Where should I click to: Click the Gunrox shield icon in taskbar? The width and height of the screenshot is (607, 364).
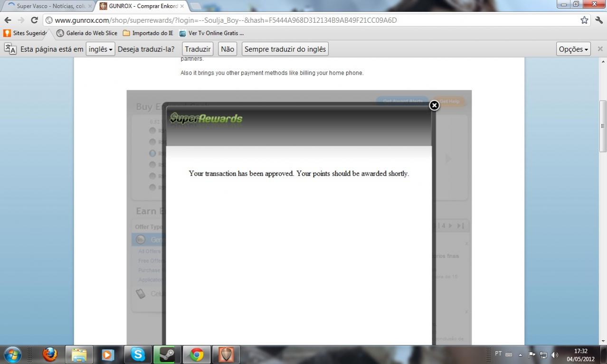coord(226,355)
